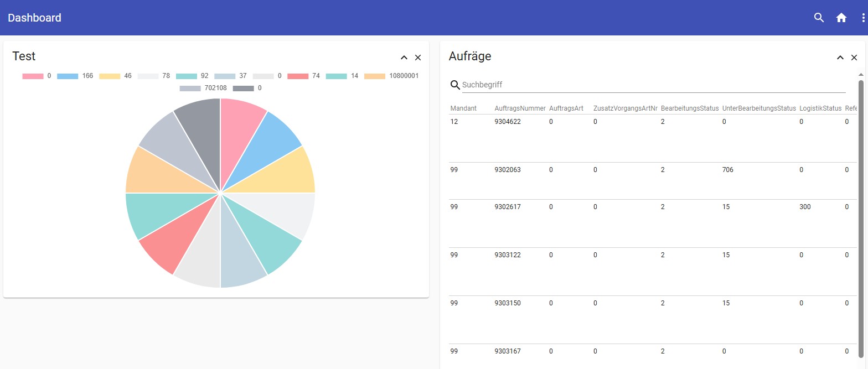Click the Aufräge panel title
868x369 pixels.
[470, 56]
